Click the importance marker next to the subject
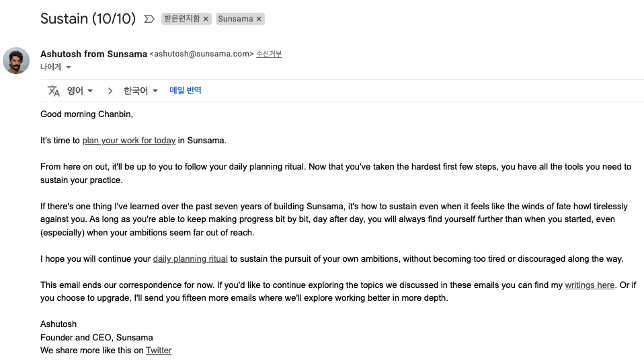Screen dimensions: 644x362 point(149,19)
